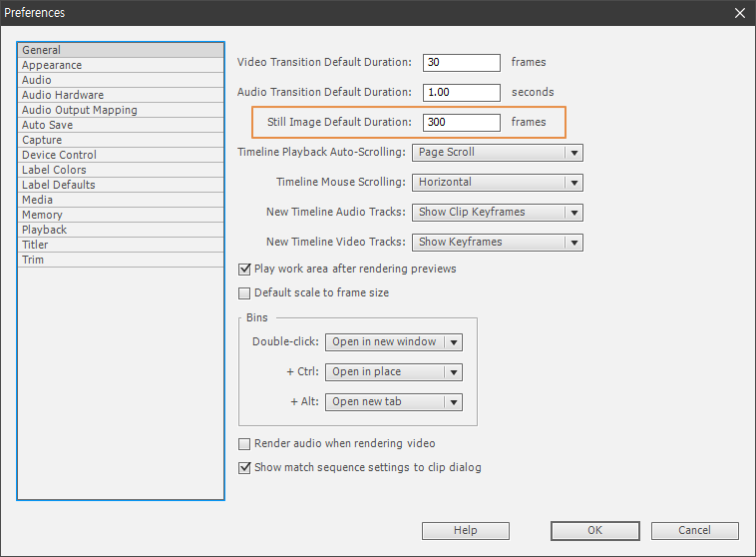The image size is (756, 557).
Task: Open the Audio preferences category
Action: click(121, 80)
